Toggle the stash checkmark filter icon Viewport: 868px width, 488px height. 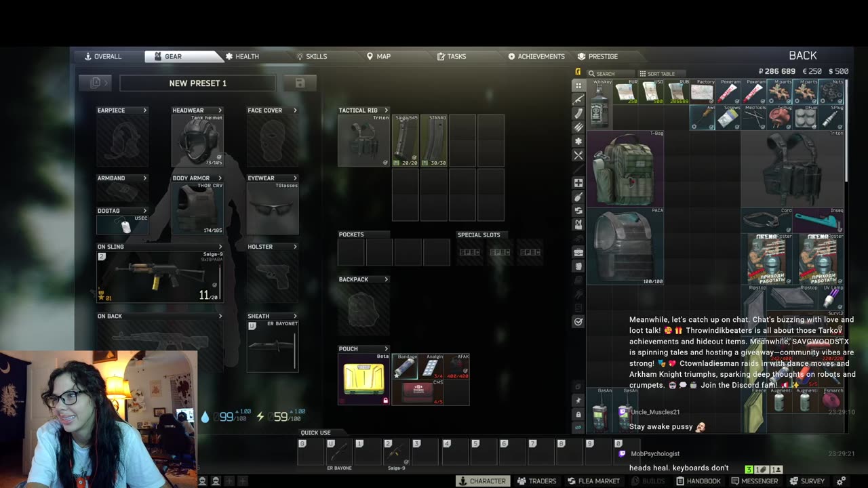click(x=578, y=322)
